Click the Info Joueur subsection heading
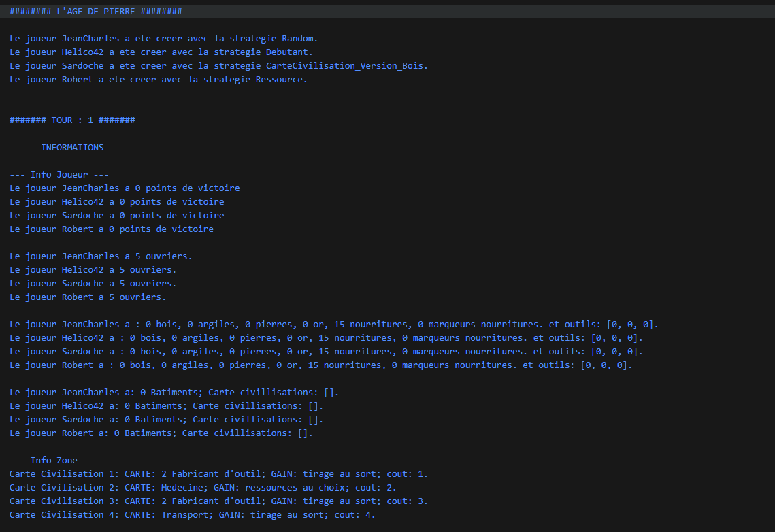This screenshot has height=532, width=775. (59, 175)
